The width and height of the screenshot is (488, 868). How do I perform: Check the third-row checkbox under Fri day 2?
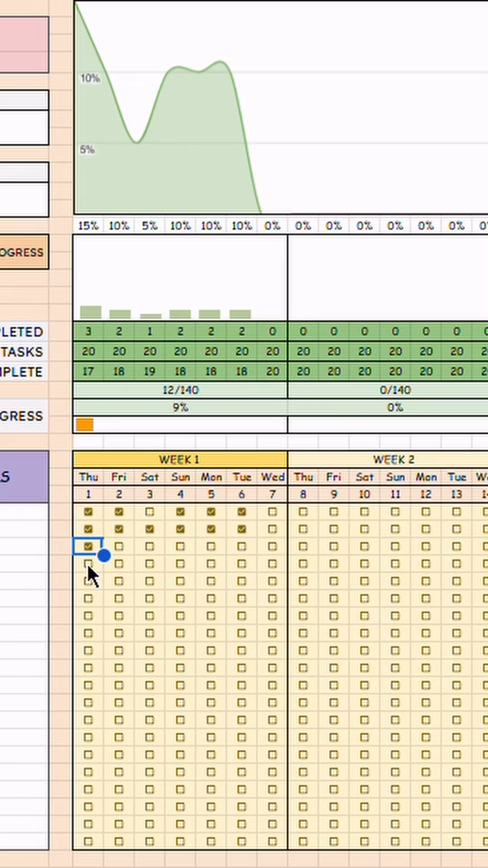coord(119,547)
